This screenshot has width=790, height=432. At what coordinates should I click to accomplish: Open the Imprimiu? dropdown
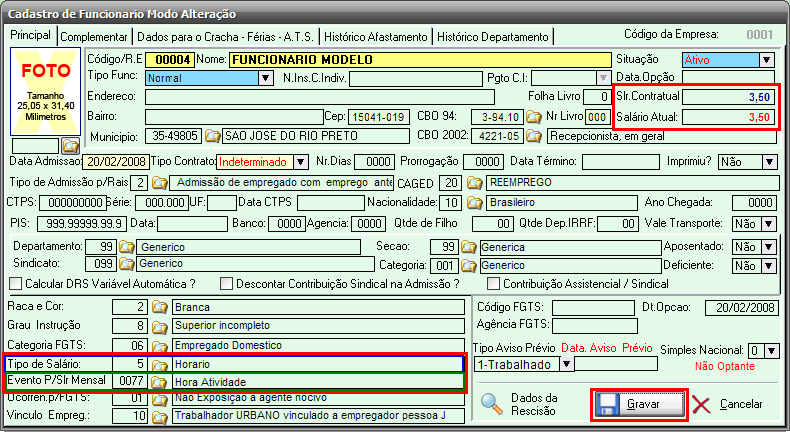pyautogui.click(x=769, y=162)
